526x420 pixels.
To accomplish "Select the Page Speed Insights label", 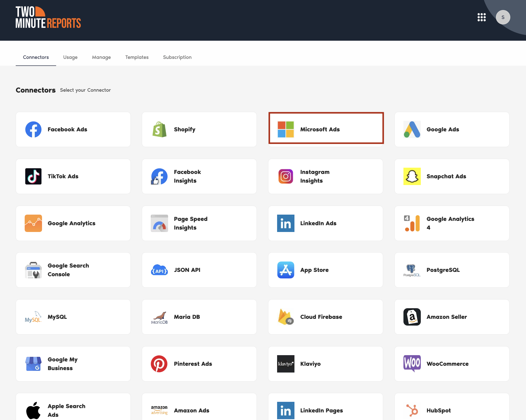I will (x=191, y=223).
